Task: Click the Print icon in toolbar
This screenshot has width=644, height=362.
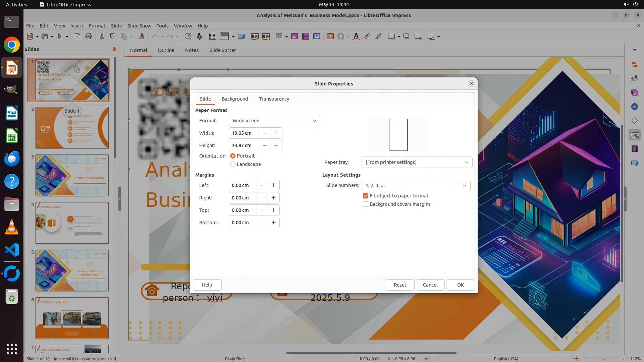Action: 89,37
